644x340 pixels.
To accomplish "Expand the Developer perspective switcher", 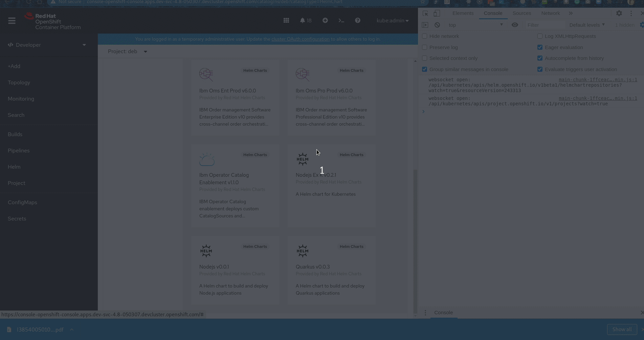I will coord(47,45).
